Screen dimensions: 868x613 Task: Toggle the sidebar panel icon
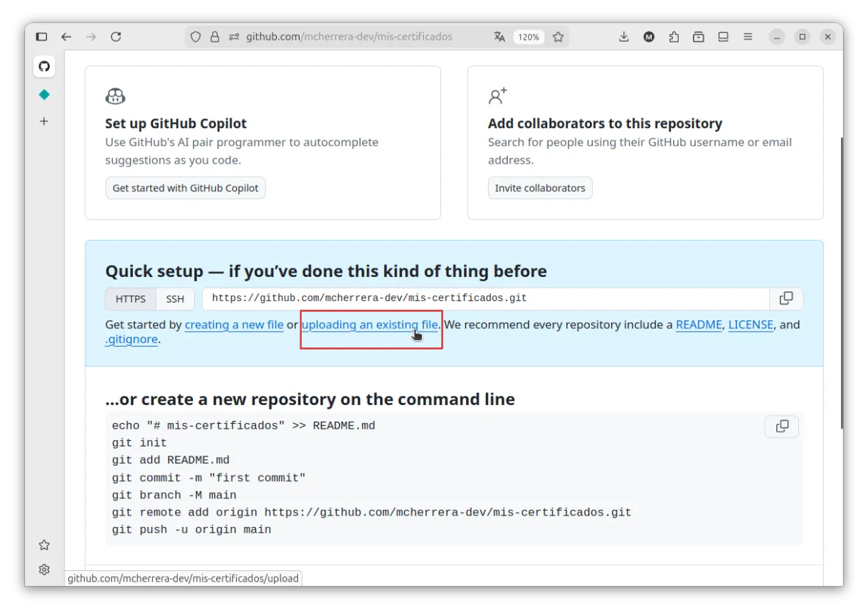click(x=41, y=37)
